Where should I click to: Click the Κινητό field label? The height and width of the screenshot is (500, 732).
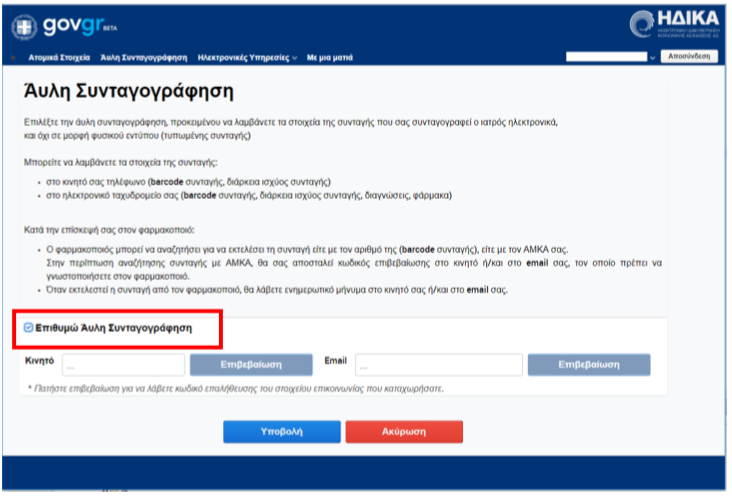38,359
